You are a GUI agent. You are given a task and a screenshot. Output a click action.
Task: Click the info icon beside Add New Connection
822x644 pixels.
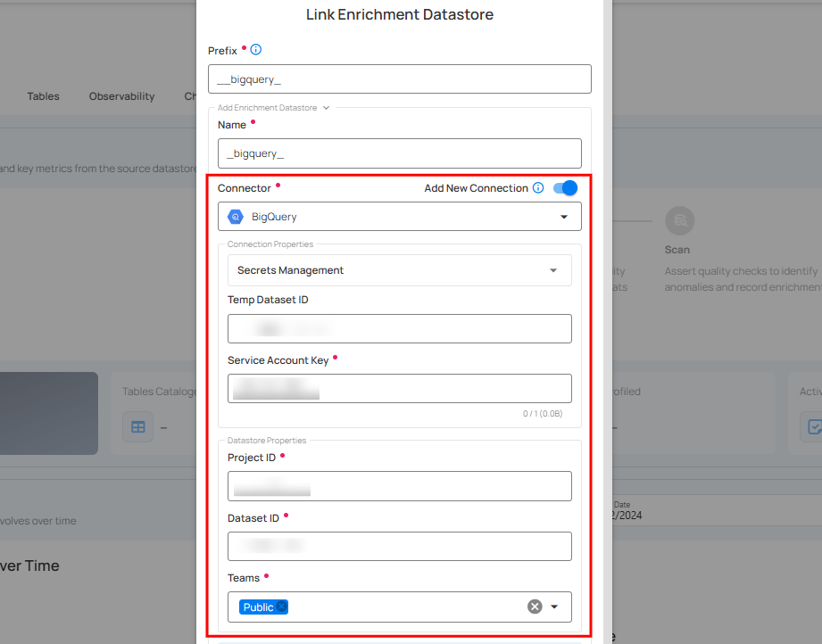(538, 188)
